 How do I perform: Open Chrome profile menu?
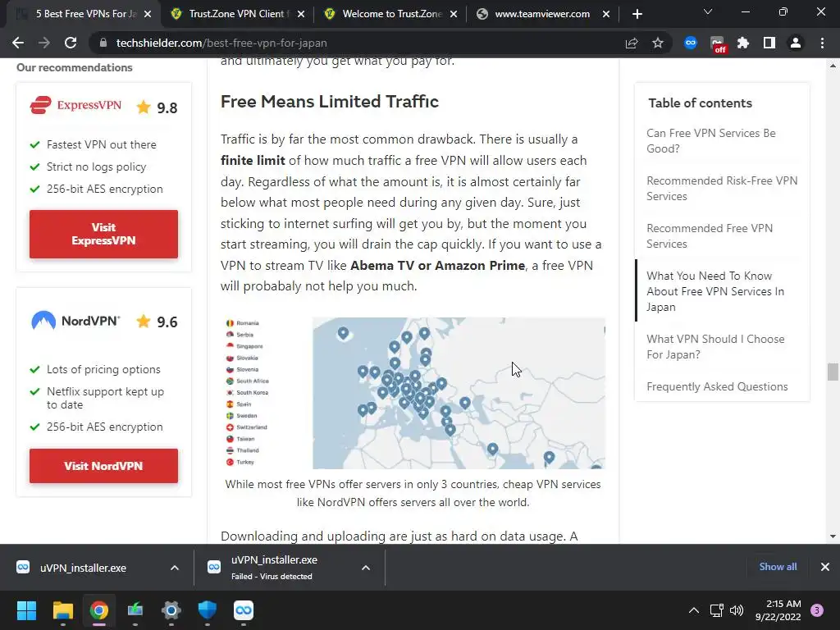796,43
